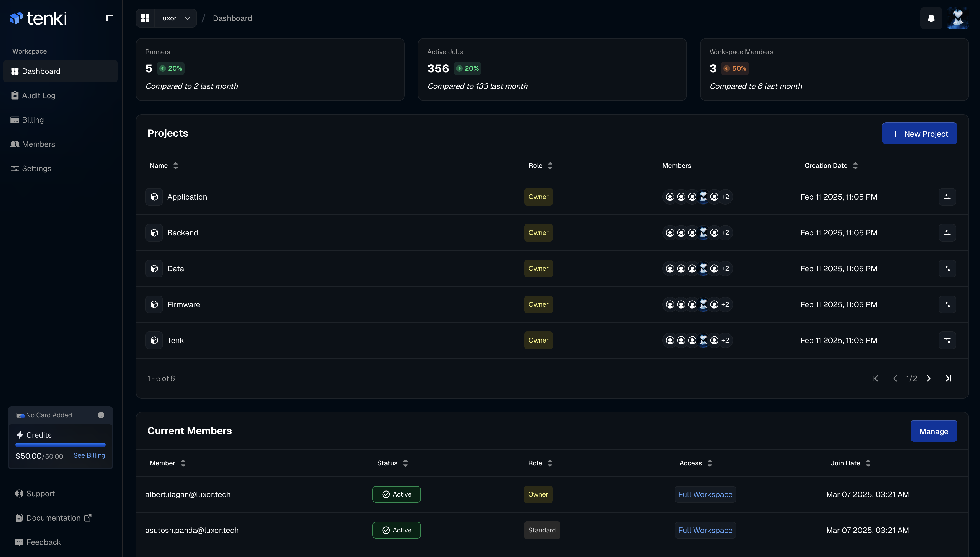Click the New Project button
Viewport: 980px width, 557px height.
[919, 134]
